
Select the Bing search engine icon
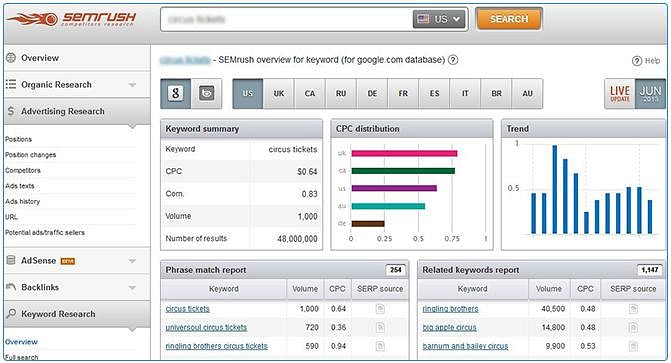point(207,93)
